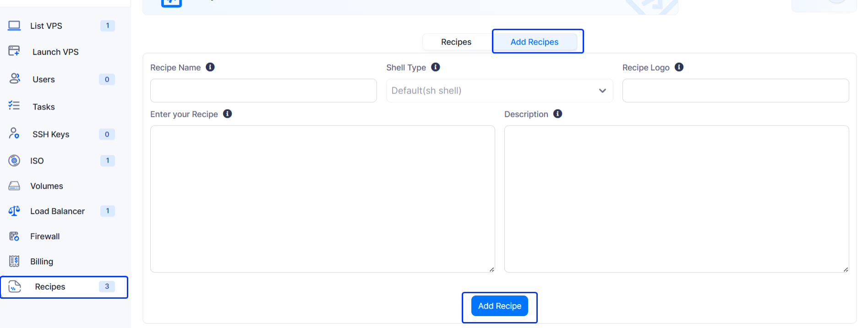Image resolution: width=868 pixels, height=328 pixels.
Task: Click the Recipe Logo input field
Action: [735, 91]
